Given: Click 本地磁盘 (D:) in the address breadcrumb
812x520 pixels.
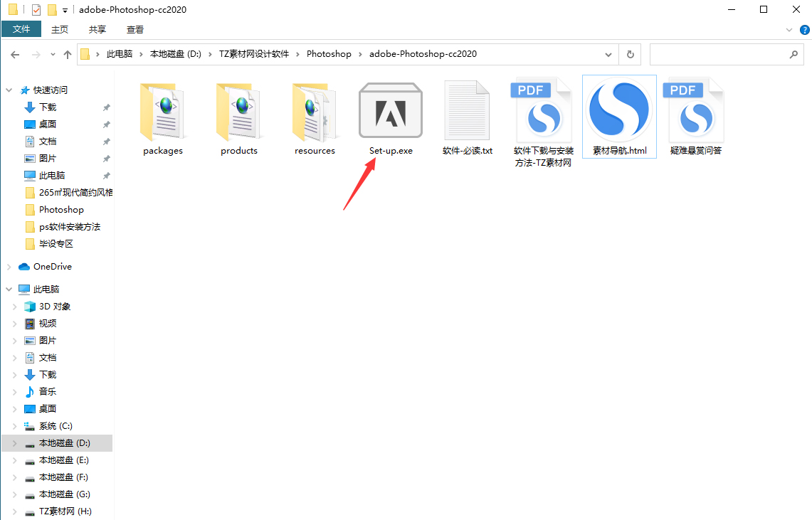Looking at the screenshot, I should [x=176, y=54].
